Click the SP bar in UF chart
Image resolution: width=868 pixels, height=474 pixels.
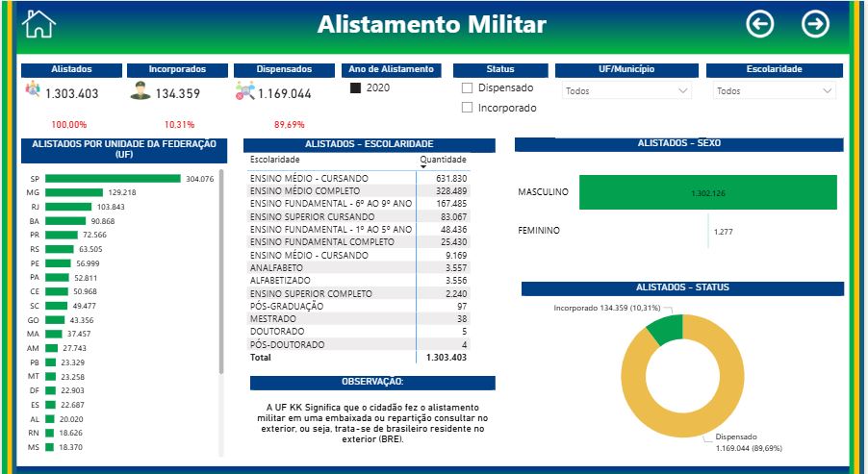(x=113, y=179)
